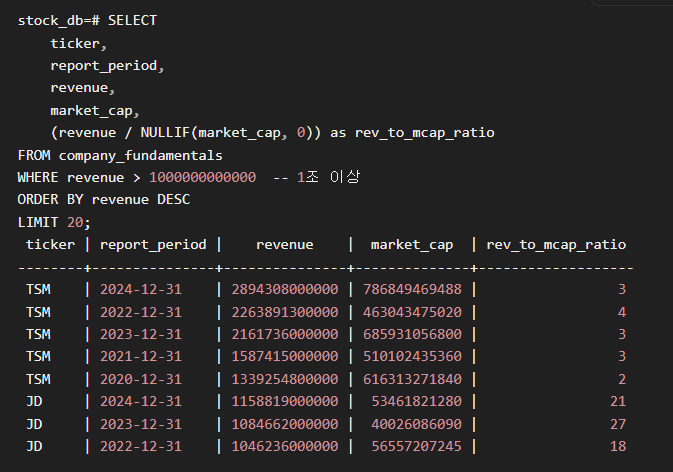
Task: Click market cap value 786849469488
Action: [x=412, y=289]
